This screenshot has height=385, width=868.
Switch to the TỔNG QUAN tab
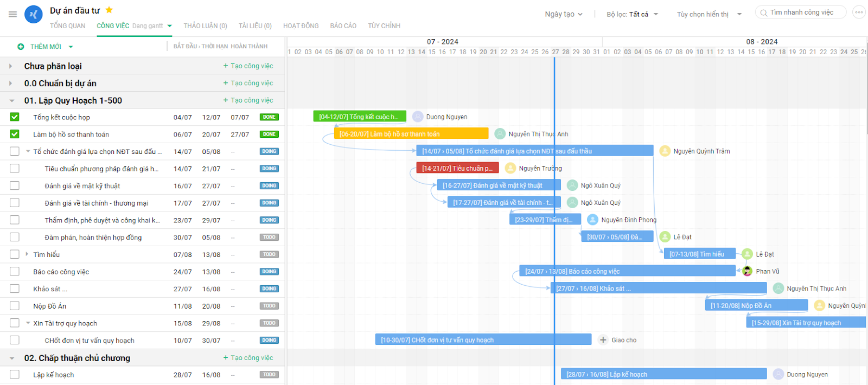[x=68, y=25]
